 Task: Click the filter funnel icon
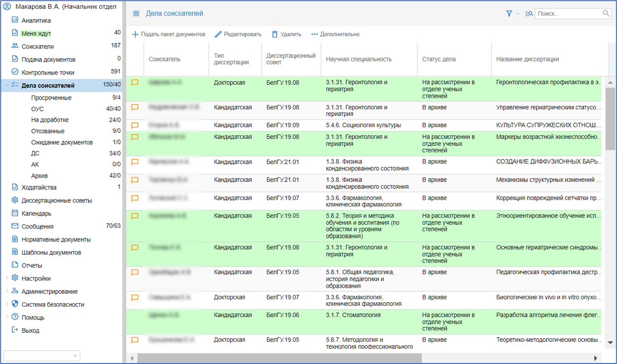pyautogui.click(x=509, y=14)
